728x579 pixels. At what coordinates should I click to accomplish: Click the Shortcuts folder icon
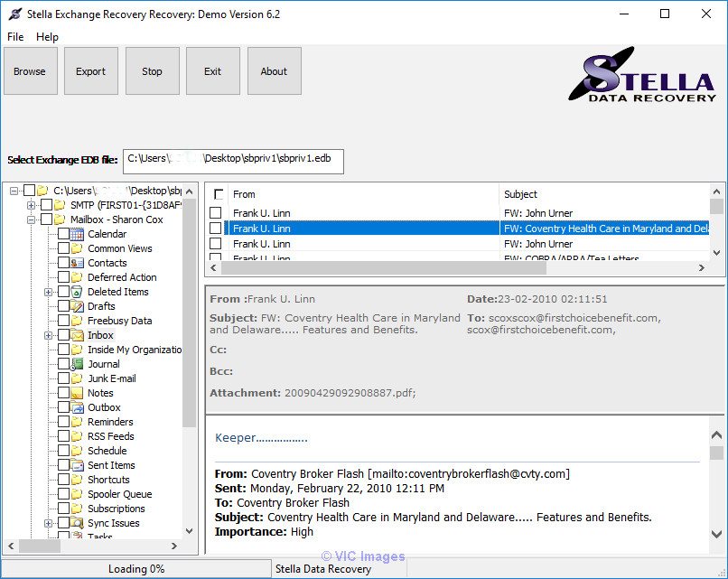click(x=77, y=479)
